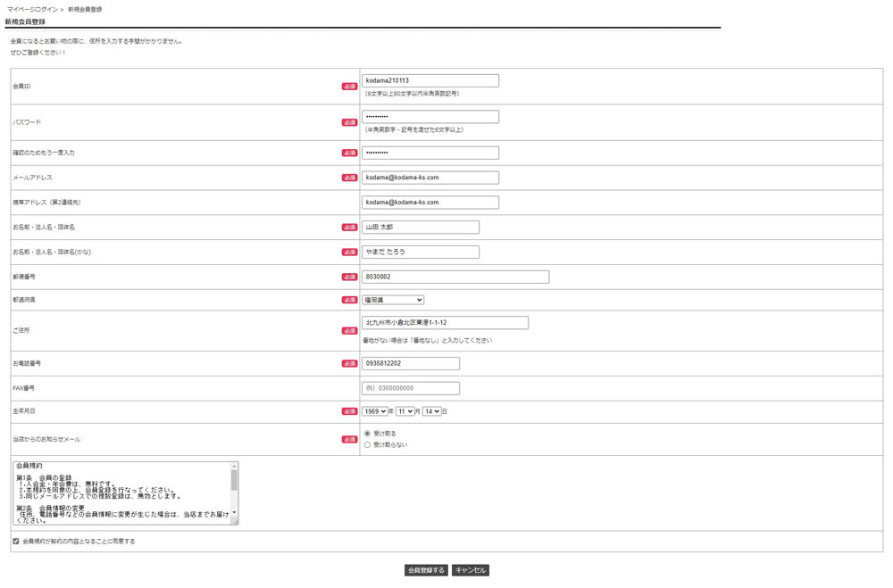Click the ご住所 address input field

pyautogui.click(x=445, y=323)
